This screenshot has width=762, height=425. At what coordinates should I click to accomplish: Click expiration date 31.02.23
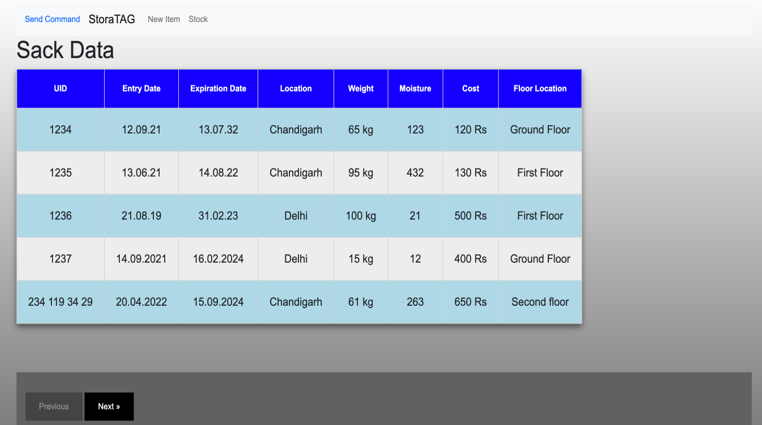pos(218,216)
